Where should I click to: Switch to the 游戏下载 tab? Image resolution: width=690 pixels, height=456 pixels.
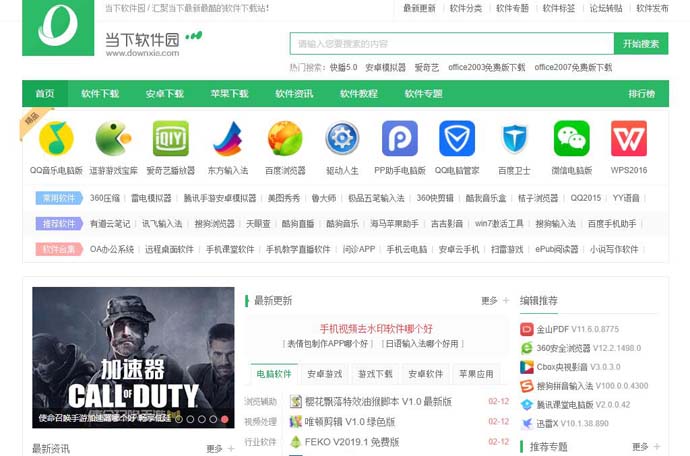pos(375,374)
